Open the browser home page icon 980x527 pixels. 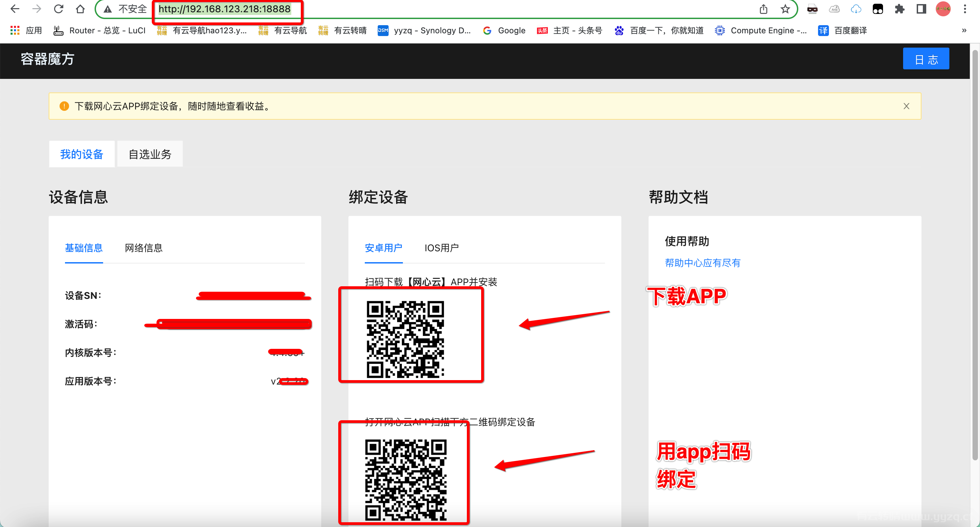(x=80, y=9)
